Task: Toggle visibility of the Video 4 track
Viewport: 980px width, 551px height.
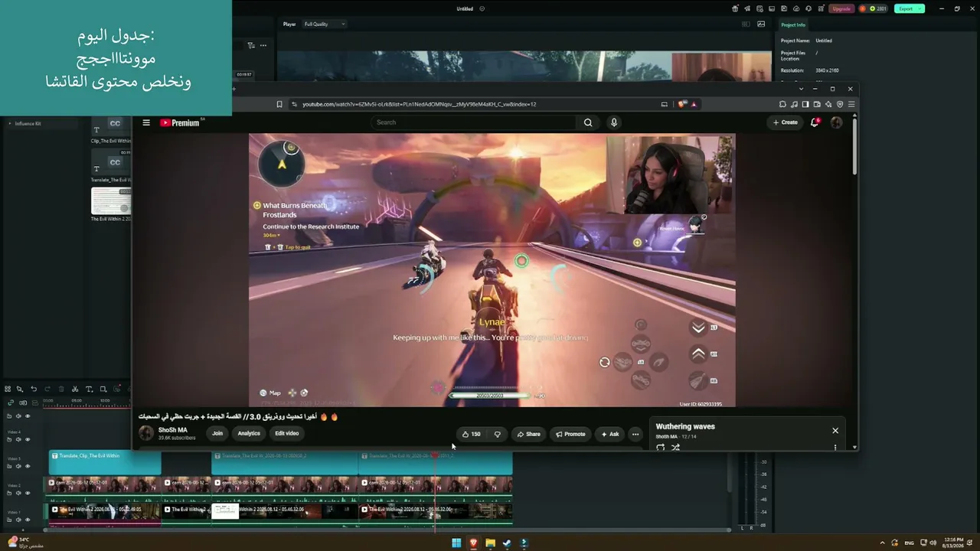Action: (28, 439)
